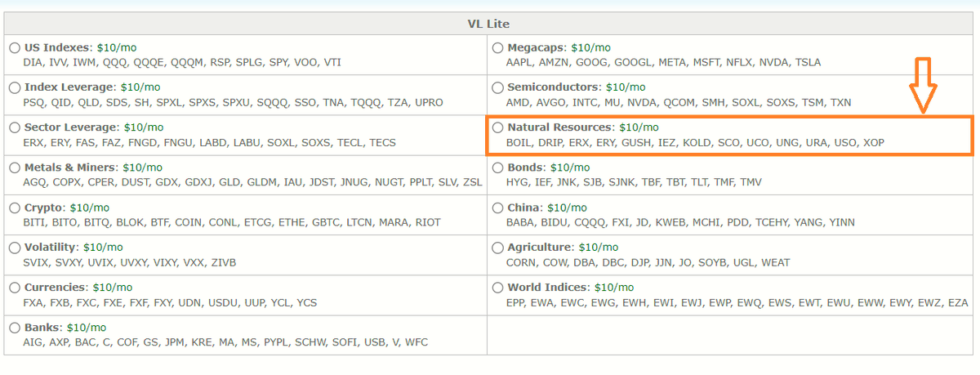Click ticker list starting with BOIL, DRIP
980x375 pixels.
point(695,142)
